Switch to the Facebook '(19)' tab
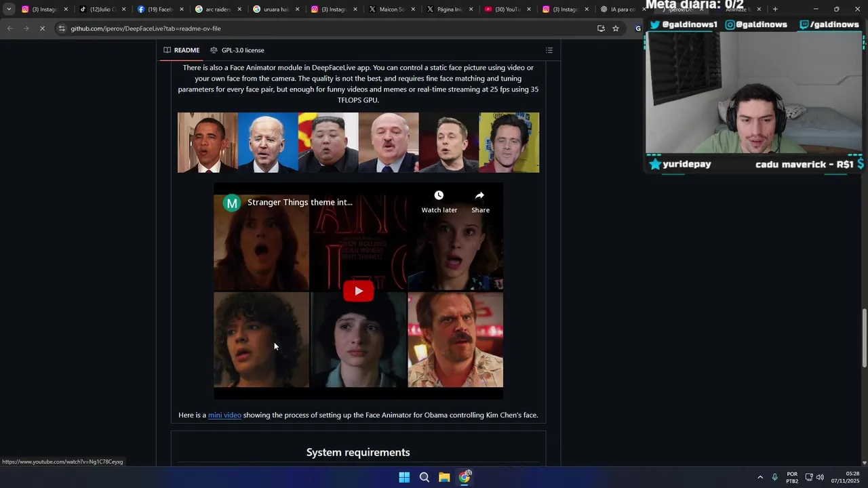Screen dimensions: 868x488 (x=159, y=9)
